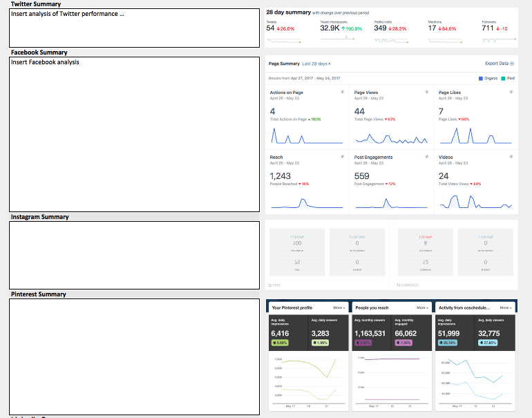The height and width of the screenshot is (418, 532).
Task: Open More on Your Pinterest profile
Action: 339,307
